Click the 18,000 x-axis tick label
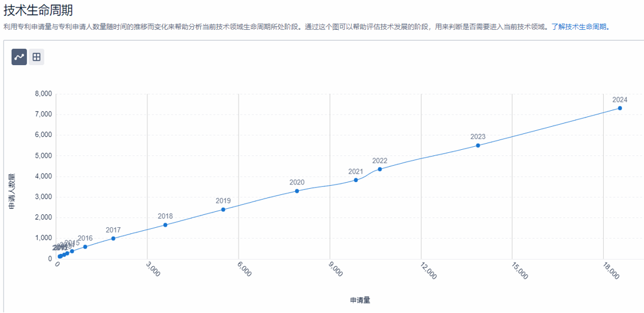The image size is (644, 313). click(610, 272)
